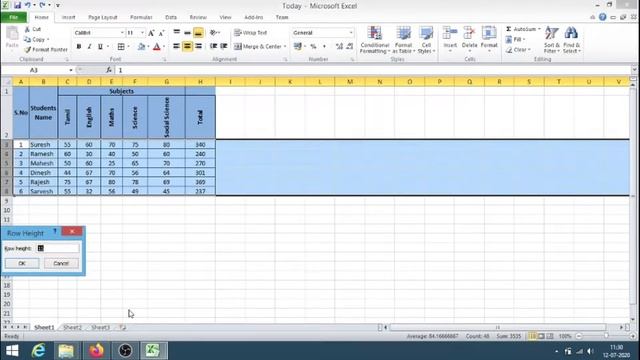Click the Bold formatting icon
640x360 pixels.
(79, 47)
